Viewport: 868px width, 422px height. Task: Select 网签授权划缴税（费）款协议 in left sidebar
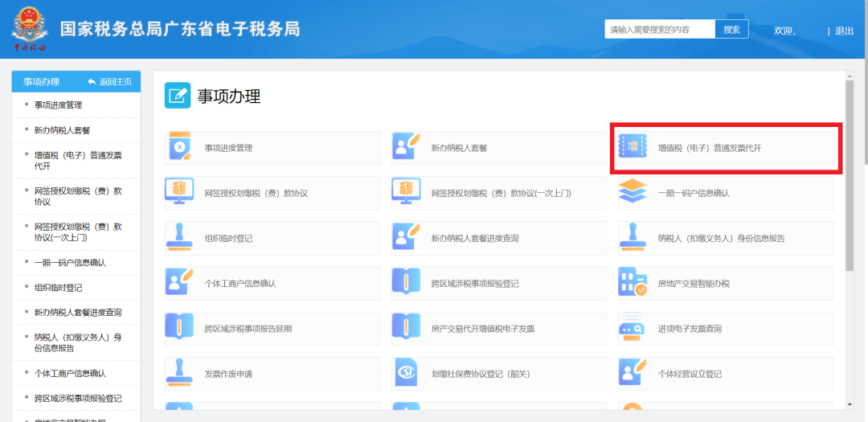point(76,196)
